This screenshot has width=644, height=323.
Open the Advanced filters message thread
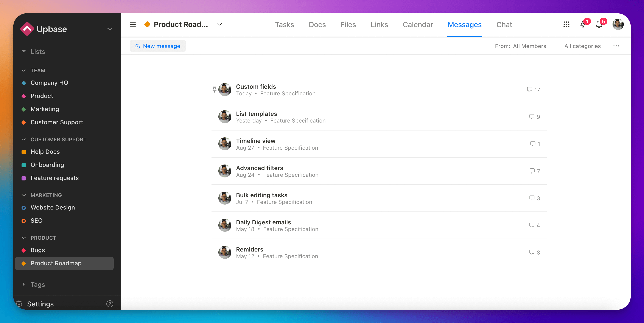pyautogui.click(x=260, y=168)
